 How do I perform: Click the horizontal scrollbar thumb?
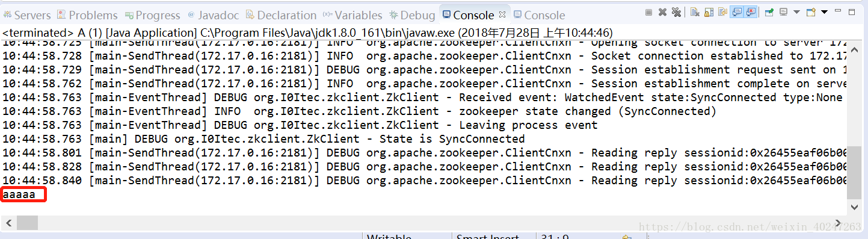click(26, 223)
